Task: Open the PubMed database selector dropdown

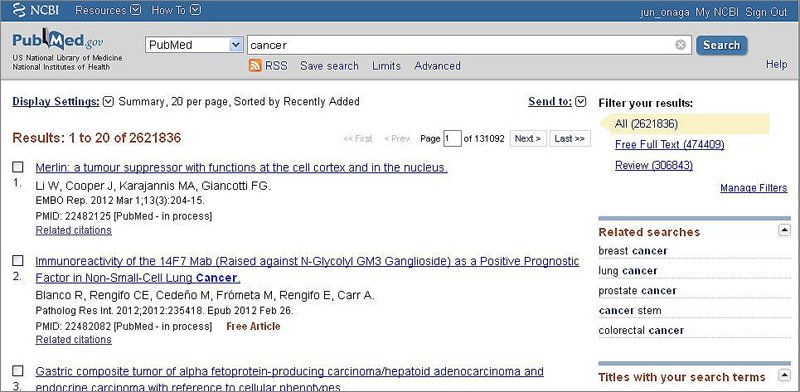Action: point(193,45)
